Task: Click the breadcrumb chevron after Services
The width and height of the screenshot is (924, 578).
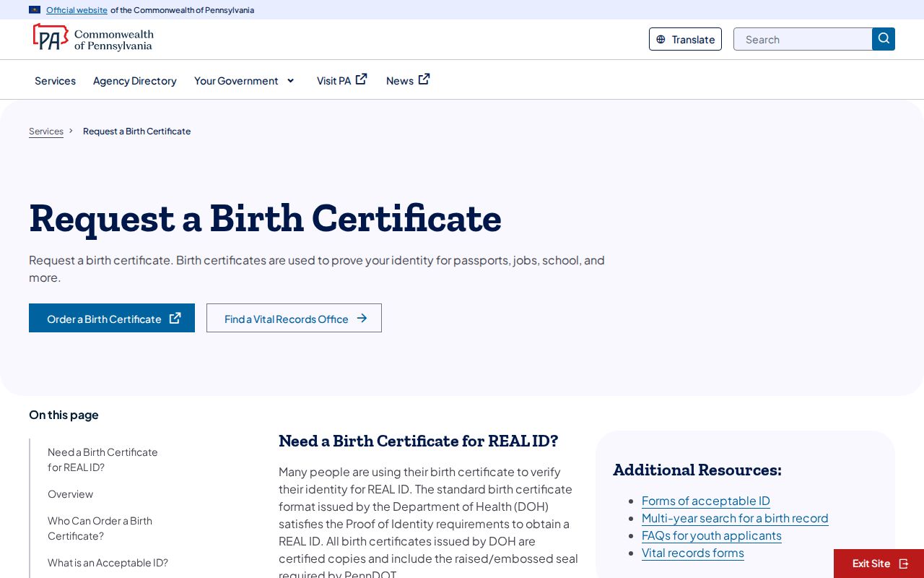Action: coord(71,131)
